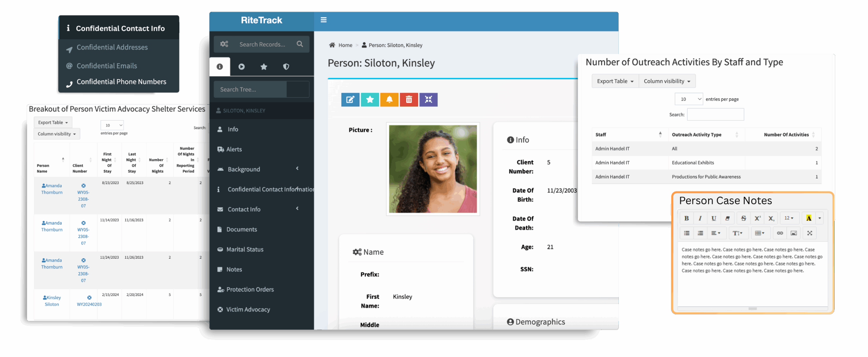Click the teal star favorite button
The height and width of the screenshot is (357, 868).
tap(370, 100)
